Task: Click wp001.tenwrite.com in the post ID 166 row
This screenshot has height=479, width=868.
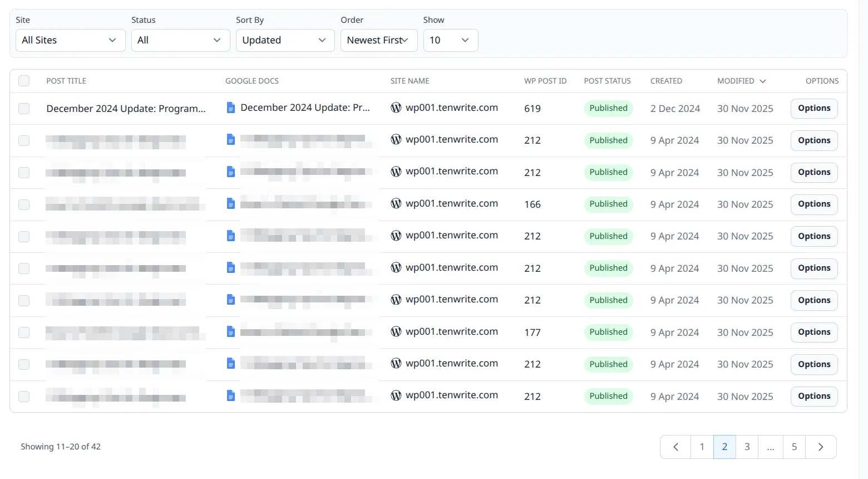Action: point(452,203)
